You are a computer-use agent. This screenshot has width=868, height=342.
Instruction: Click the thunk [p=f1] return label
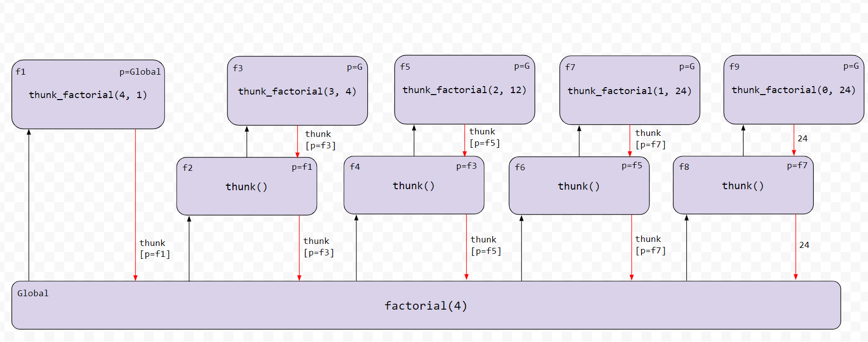click(x=154, y=248)
